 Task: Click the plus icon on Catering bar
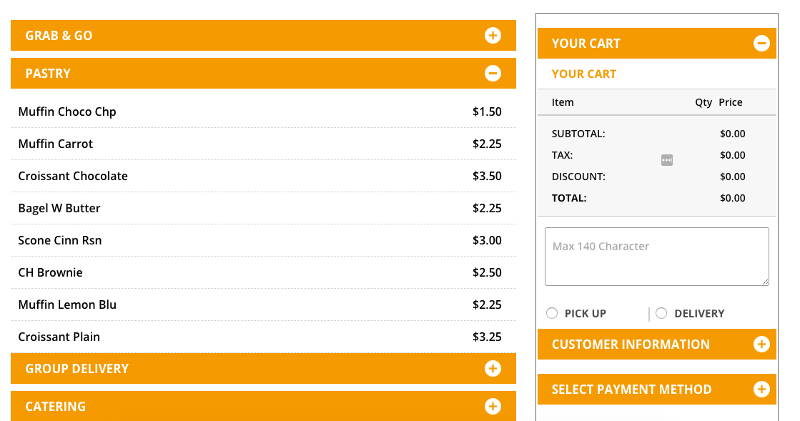[492, 406]
